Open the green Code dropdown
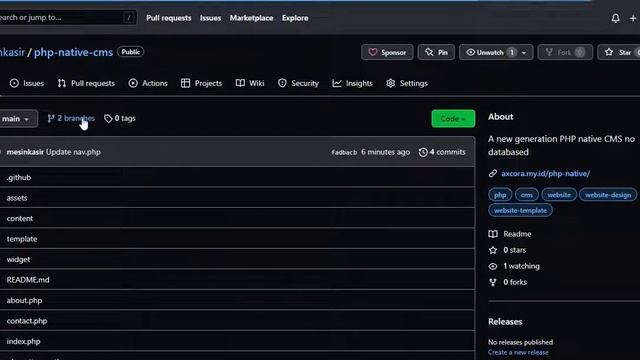Screen dimensions: 640x360 click(453, 118)
